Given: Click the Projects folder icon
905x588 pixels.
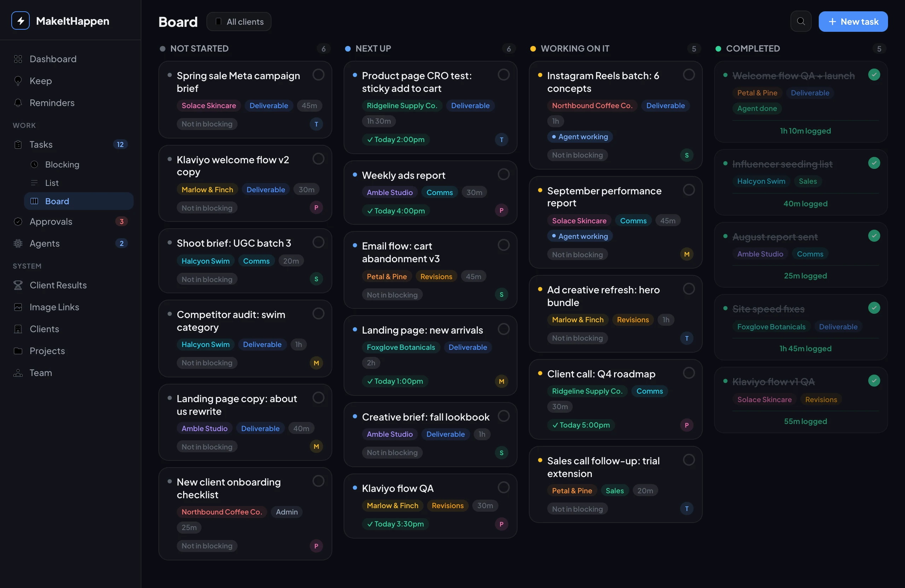Looking at the screenshot, I should (x=18, y=351).
